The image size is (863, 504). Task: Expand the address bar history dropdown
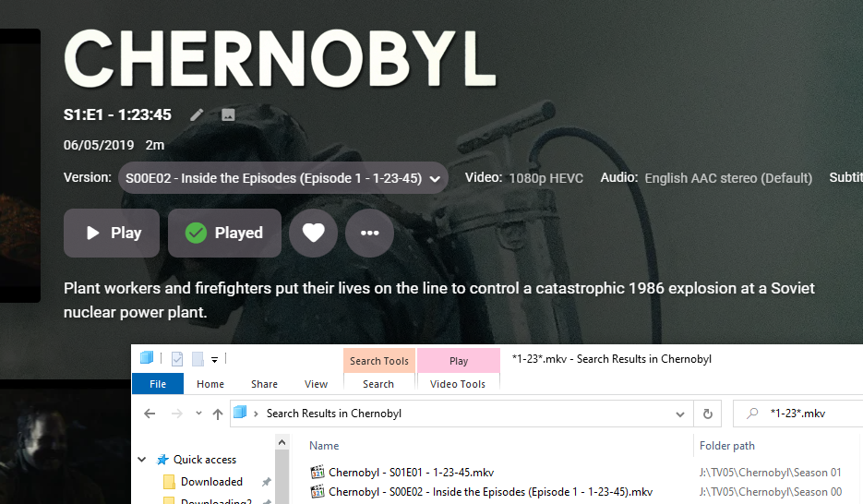pyautogui.click(x=680, y=414)
